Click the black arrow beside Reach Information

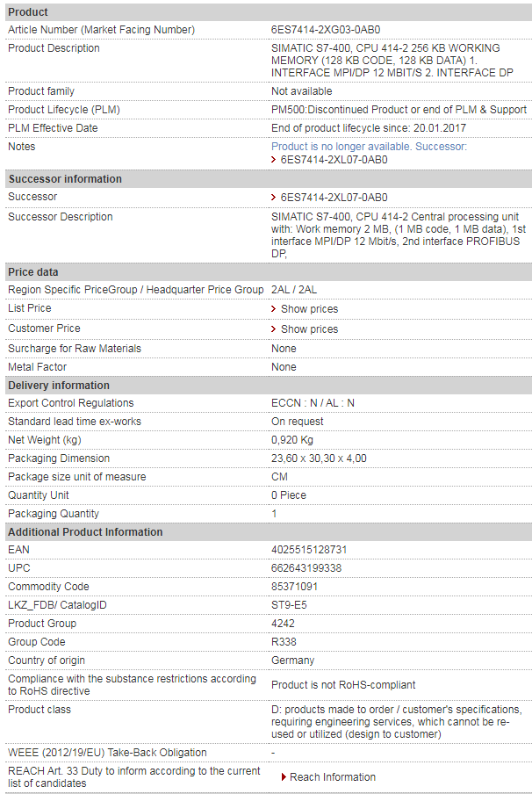tap(282, 776)
